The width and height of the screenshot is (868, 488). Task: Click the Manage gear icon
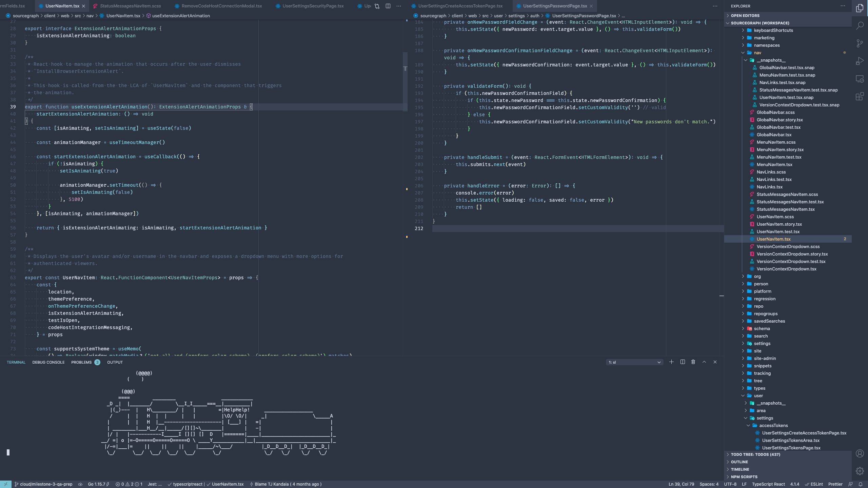click(860, 471)
